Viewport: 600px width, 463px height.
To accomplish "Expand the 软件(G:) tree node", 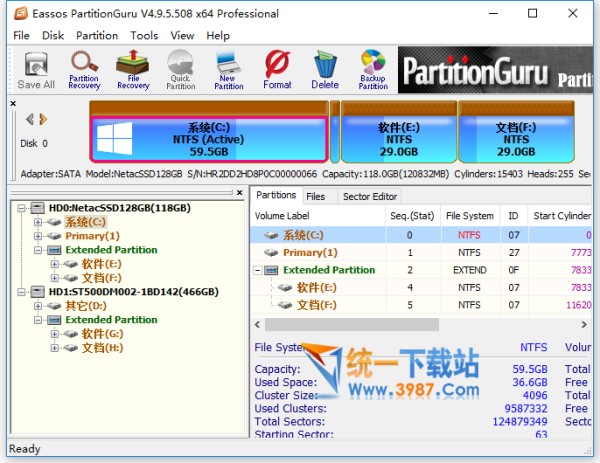I will point(54,334).
